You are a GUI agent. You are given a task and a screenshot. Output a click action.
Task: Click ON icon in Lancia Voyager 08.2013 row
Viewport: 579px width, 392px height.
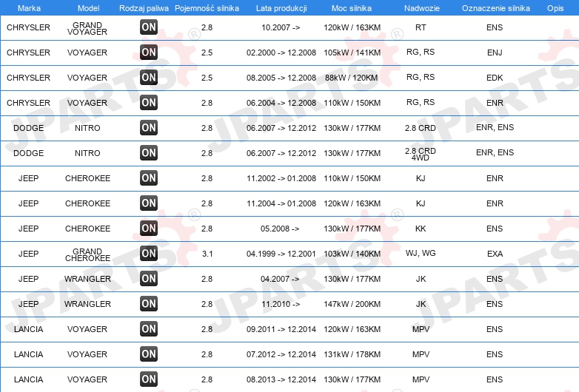tap(148, 379)
